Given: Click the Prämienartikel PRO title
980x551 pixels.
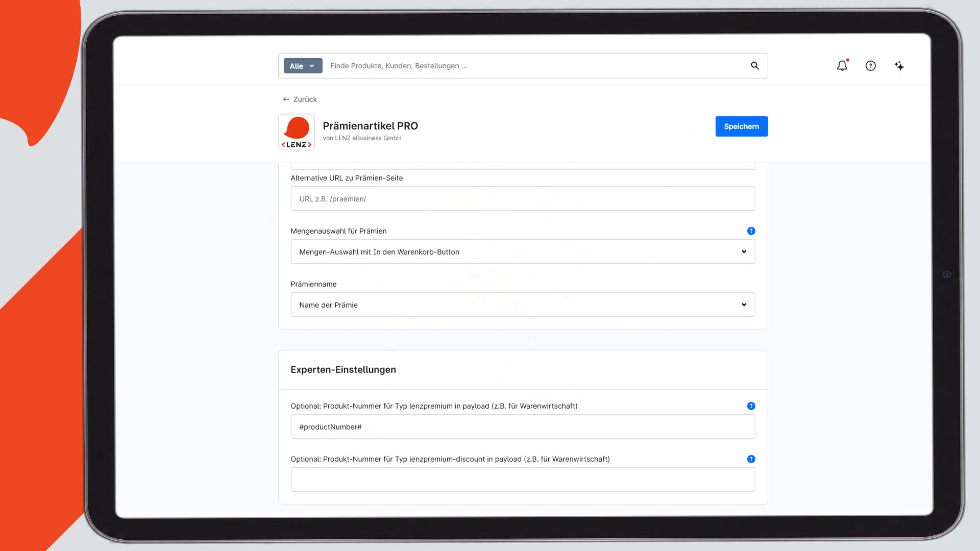Looking at the screenshot, I should [x=370, y=126].
